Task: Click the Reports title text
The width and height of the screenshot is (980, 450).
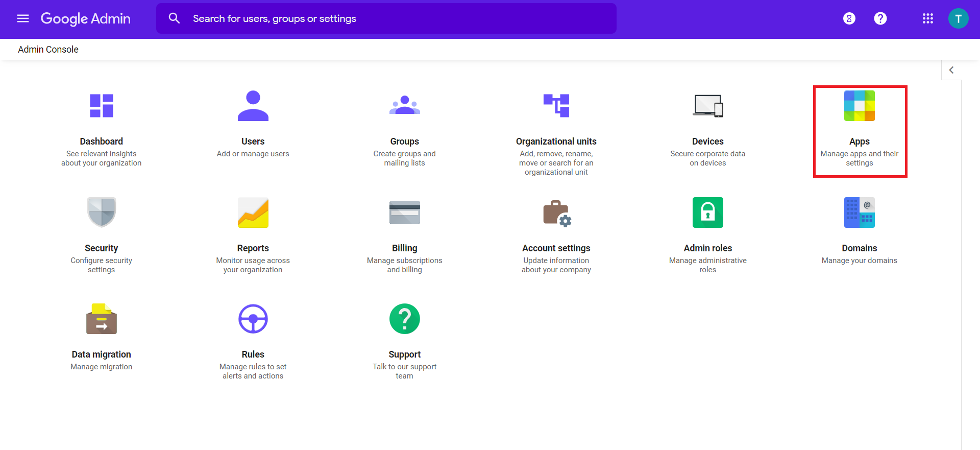Action: coord(253,248)
